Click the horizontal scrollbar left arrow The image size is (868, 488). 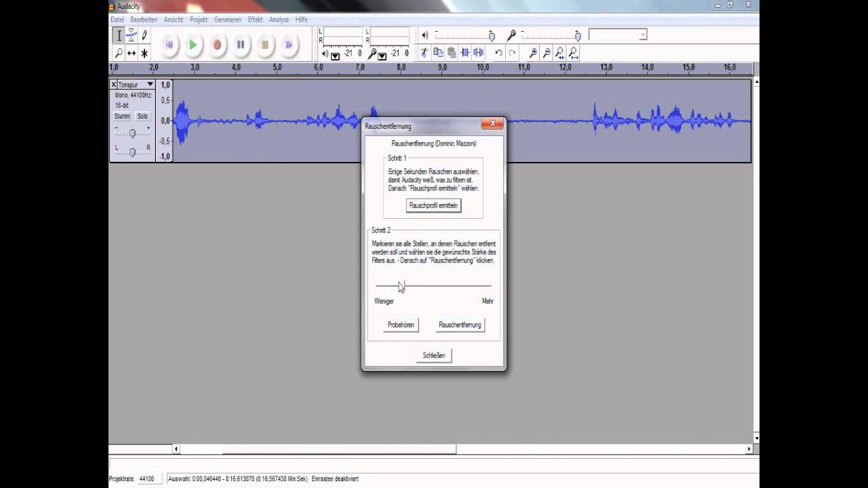(176, 449)
